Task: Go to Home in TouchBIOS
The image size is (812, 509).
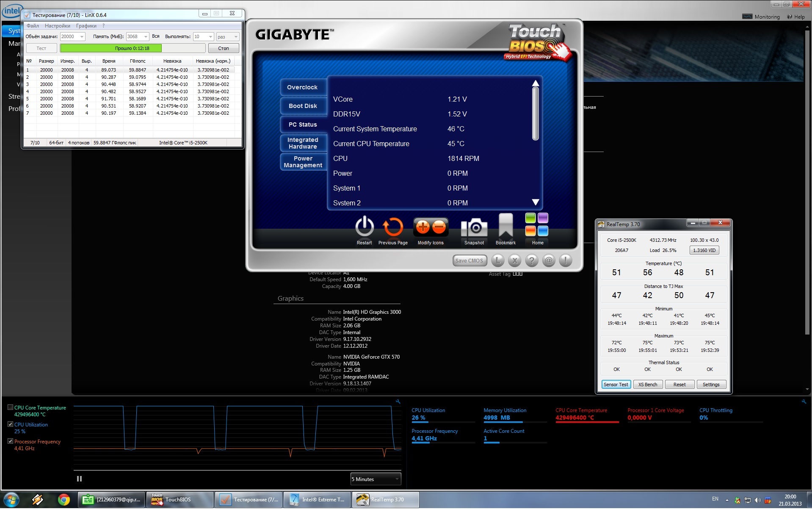Action: (x=537, y=224)
